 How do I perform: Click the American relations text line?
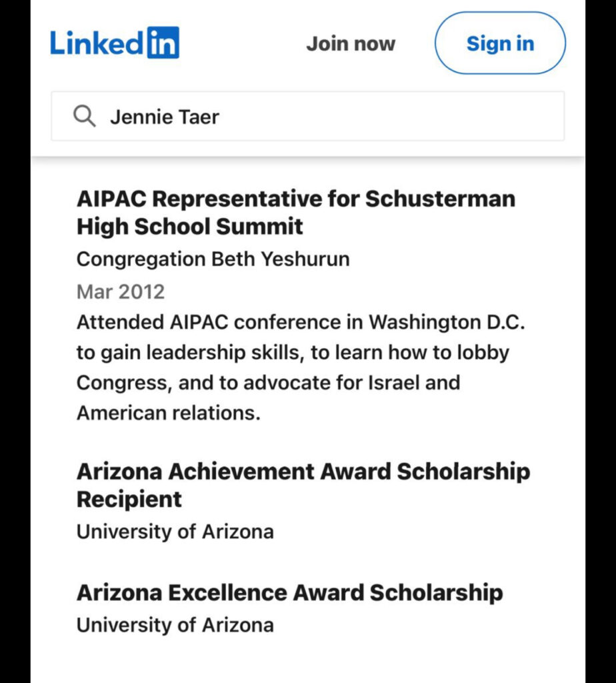tap(169, 413)
